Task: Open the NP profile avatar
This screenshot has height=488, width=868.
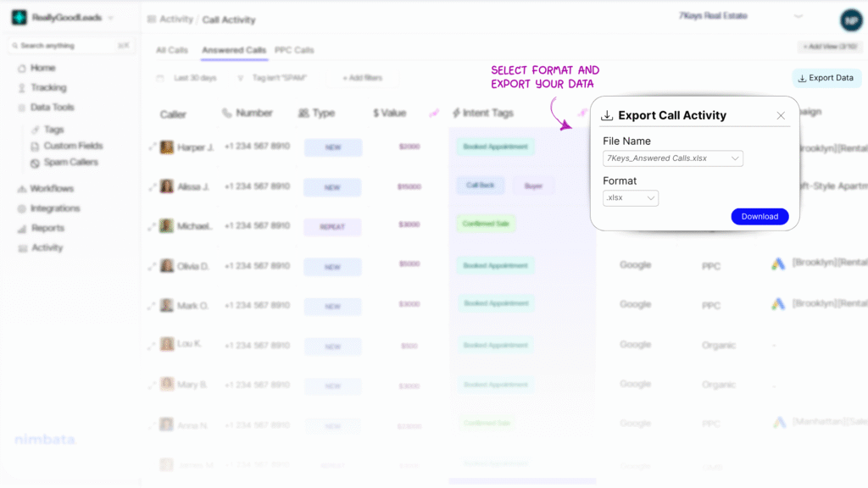Action: (850, 19)
